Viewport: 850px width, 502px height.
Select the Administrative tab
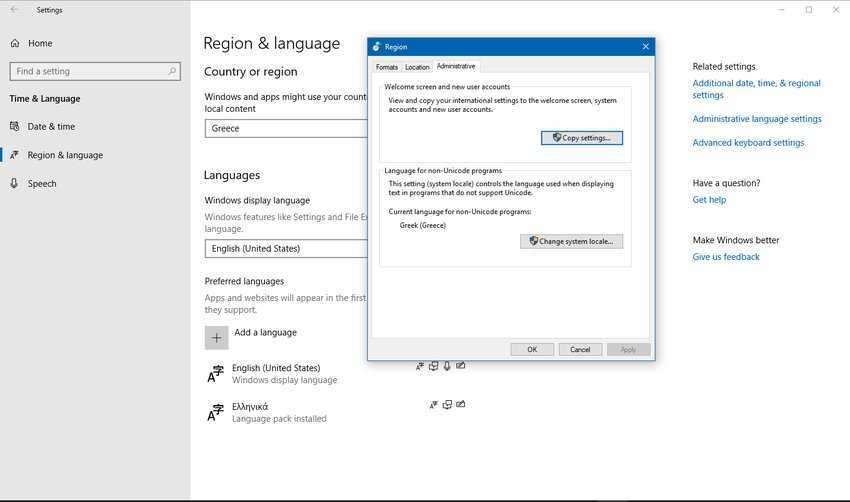pos(456,66)
